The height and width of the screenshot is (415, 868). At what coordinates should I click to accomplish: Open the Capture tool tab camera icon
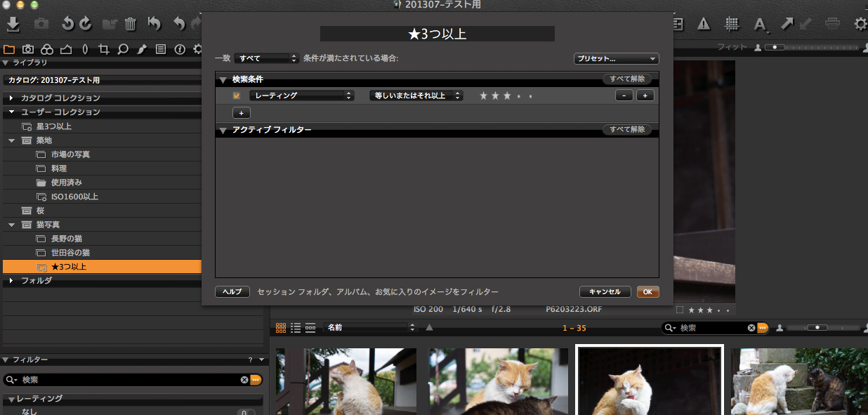[x=27, y=49]
